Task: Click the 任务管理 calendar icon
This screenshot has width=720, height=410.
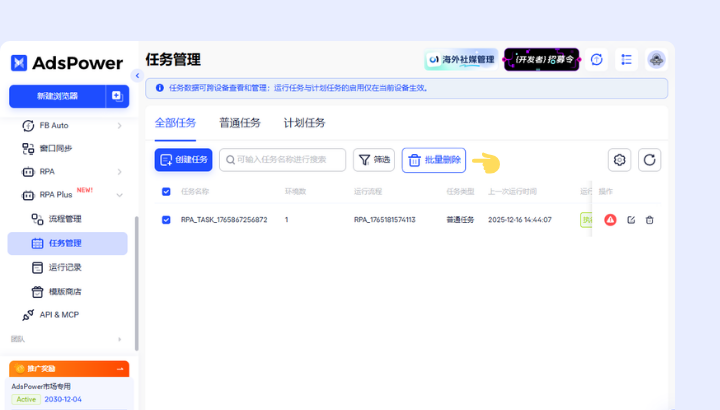Action: pos(37,243)
